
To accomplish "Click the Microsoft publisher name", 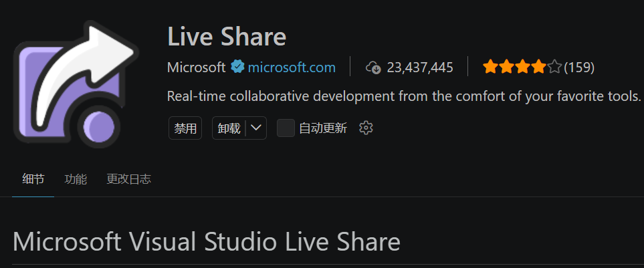I will pyautogui.click(x=197, y=68).
